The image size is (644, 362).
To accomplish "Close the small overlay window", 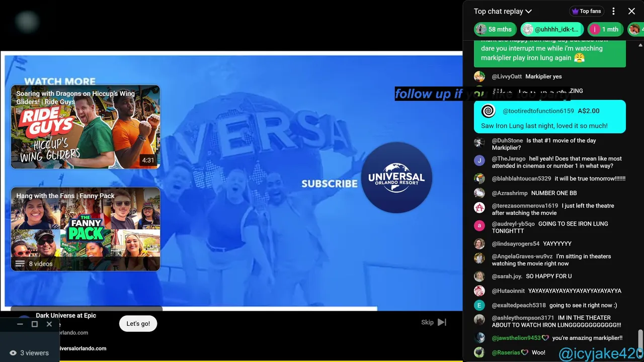I will [x=49, y=324].
